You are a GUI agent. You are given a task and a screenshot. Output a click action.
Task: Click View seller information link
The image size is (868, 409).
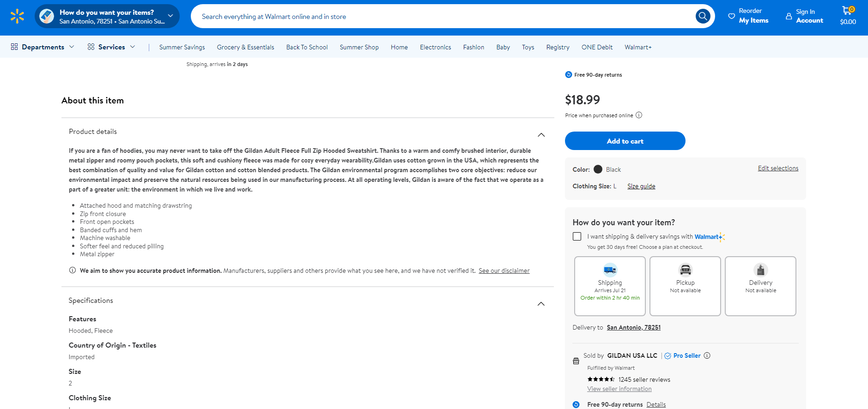click(619, 389)
